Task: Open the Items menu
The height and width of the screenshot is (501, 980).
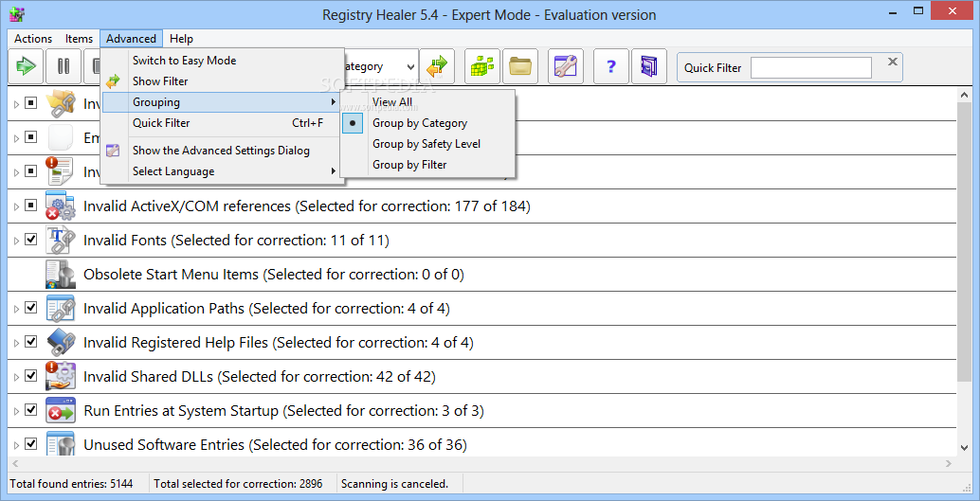Action: (79, 38)
